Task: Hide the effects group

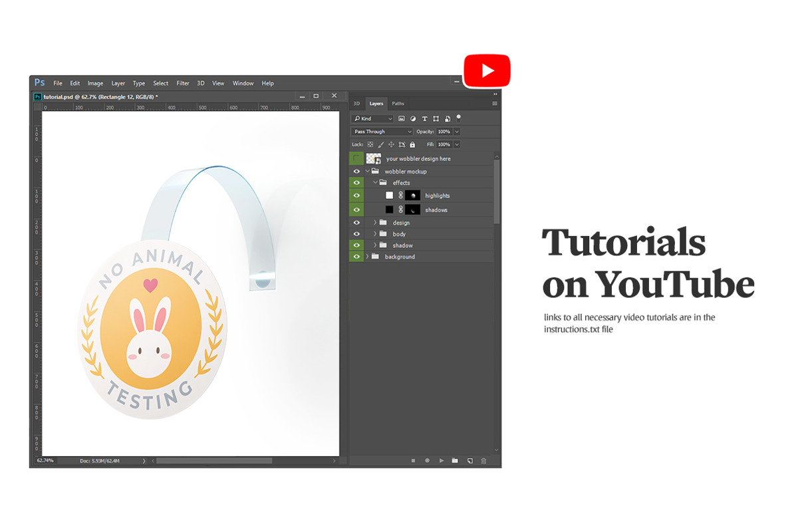Action: [x=356, y=182]
